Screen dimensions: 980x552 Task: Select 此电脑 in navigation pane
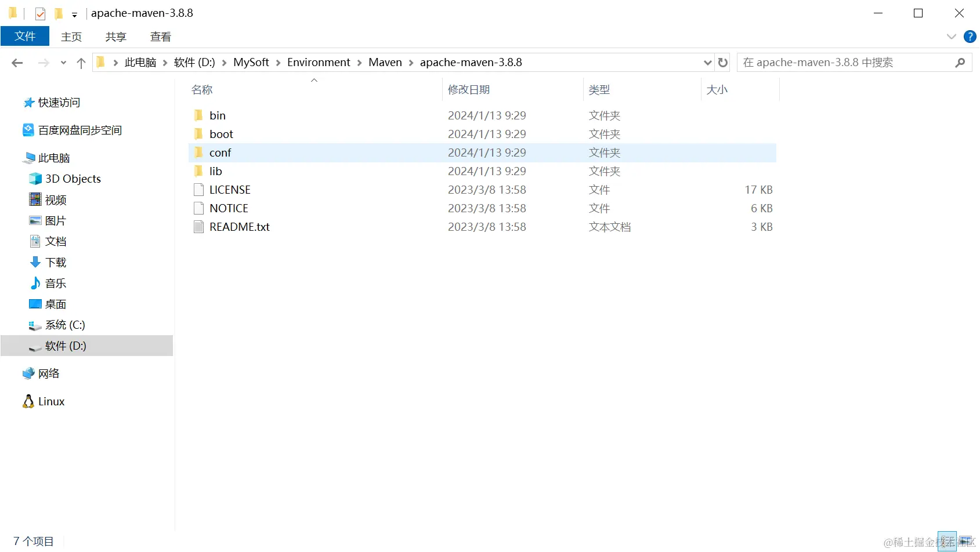tap(54, 158)
